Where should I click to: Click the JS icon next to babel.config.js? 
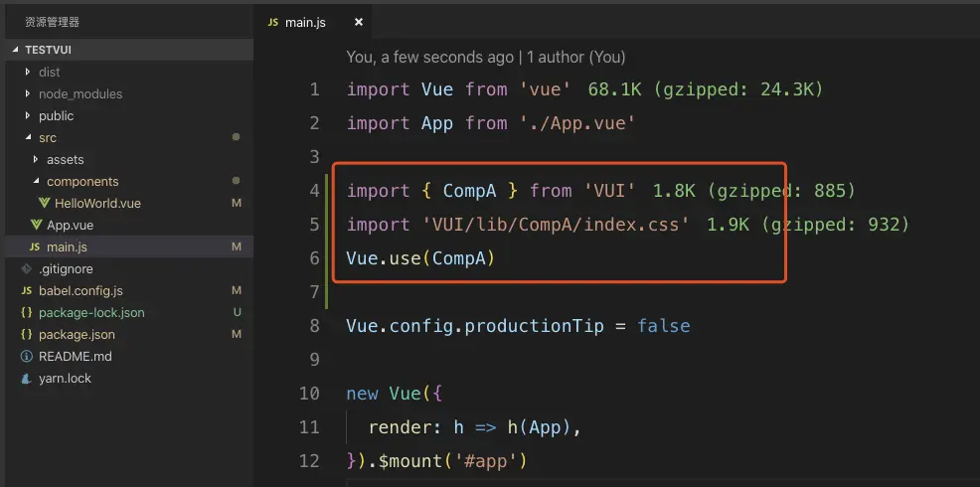(26, 290)
